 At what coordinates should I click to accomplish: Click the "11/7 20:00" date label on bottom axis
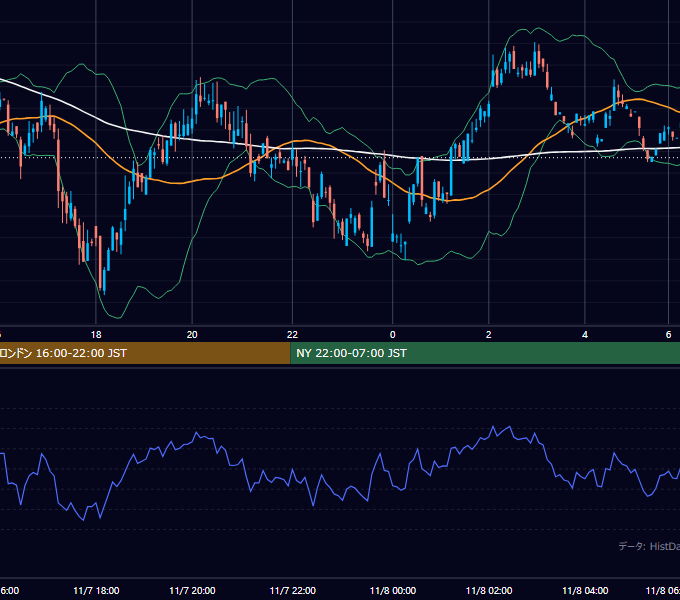[192, 590]
